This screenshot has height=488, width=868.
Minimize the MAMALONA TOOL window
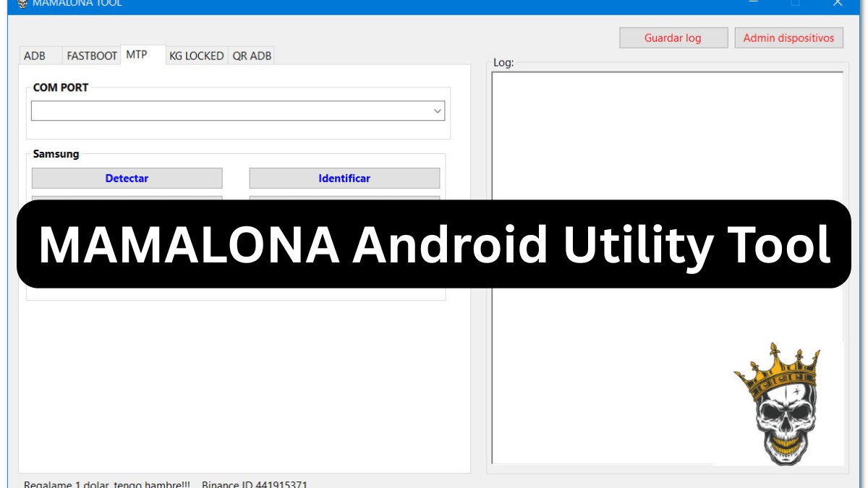[754, 4]
